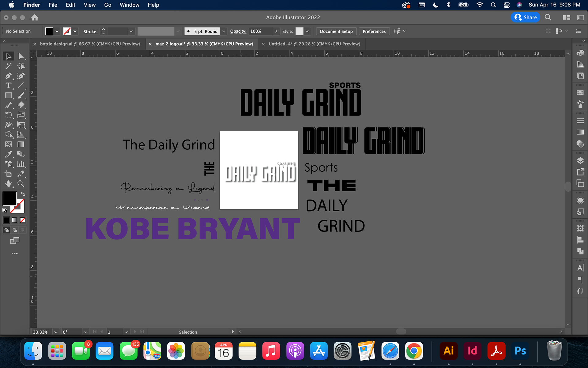Choose the Eyedropper tool
This screenshot has height=368, width=588.
pyautogui.click(x=9, y=154)
